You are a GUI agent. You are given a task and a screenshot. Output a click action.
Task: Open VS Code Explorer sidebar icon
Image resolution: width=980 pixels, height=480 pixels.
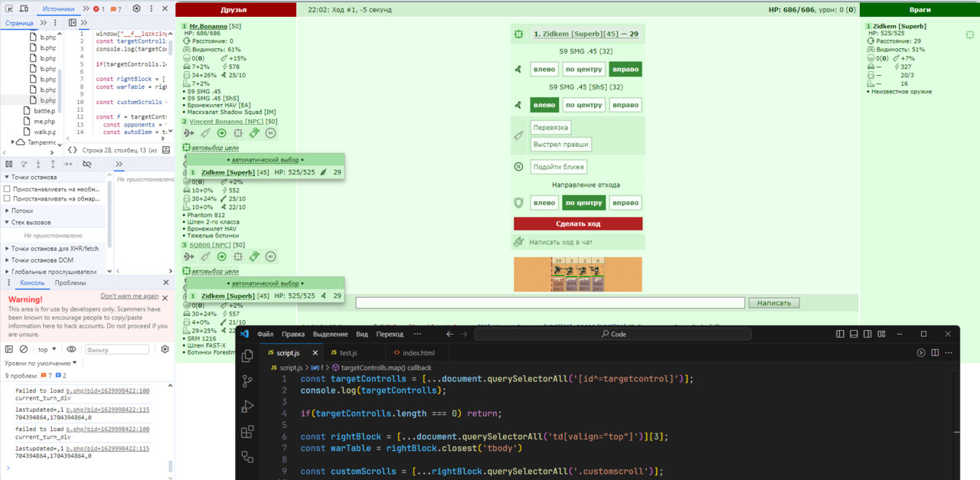(x=247, y=356)
